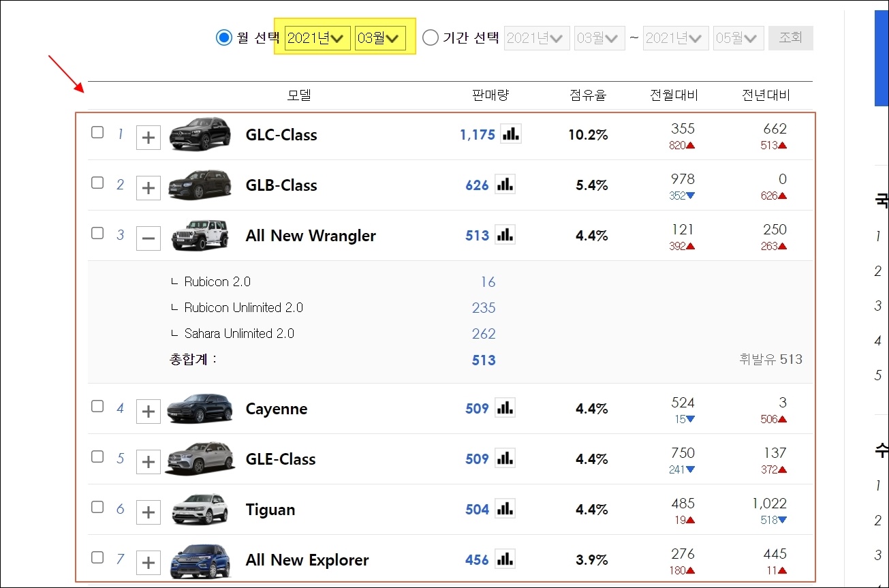Check the GLE-Class row checkbox
The image size is (889, 588).
[x=97, y=457]
